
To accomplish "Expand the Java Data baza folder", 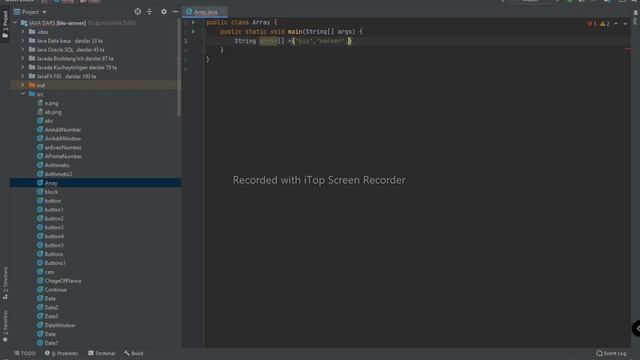I will coord(23,40).
